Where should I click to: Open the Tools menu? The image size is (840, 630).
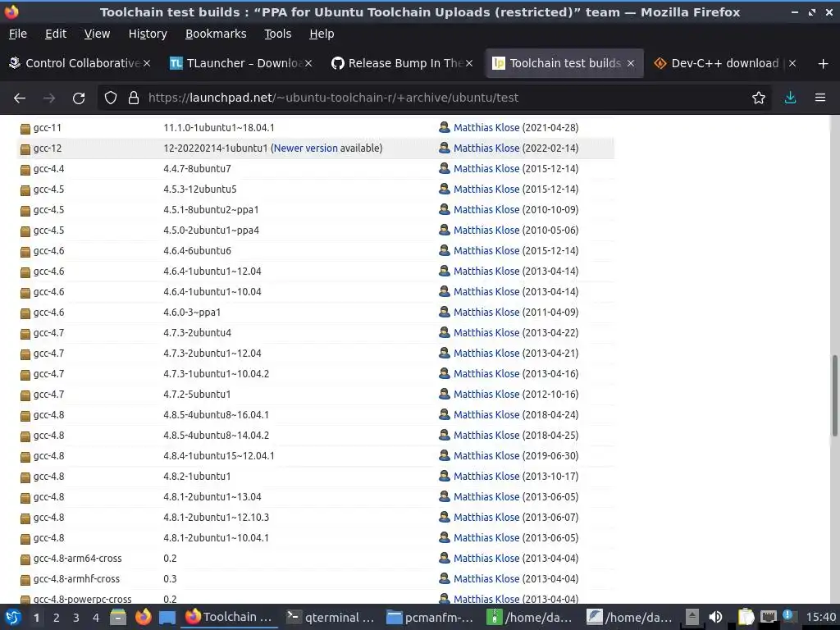click(x=277, y=34)
